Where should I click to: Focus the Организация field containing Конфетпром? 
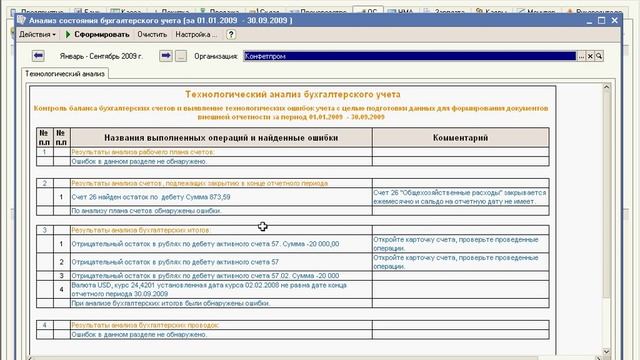(410, 56)
